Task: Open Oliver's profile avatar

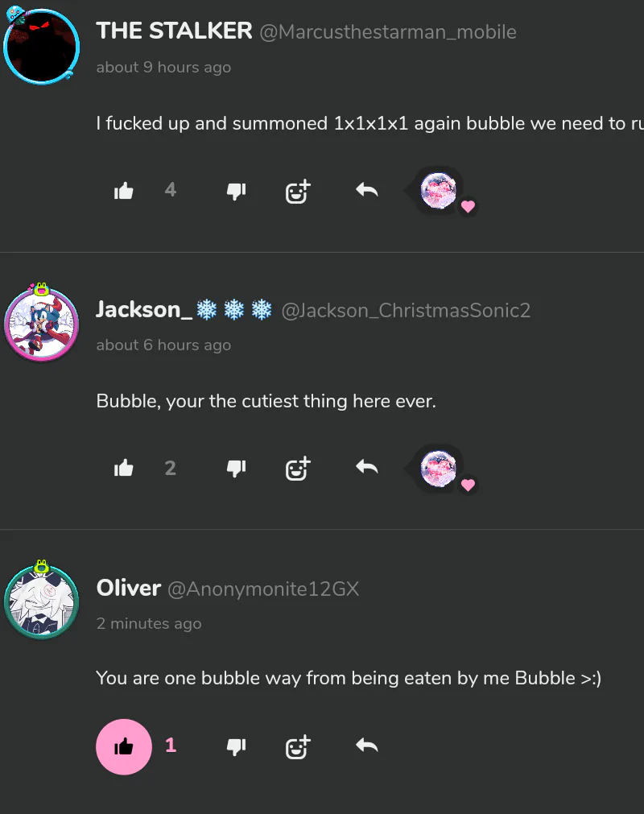Action: click(42, 601)
